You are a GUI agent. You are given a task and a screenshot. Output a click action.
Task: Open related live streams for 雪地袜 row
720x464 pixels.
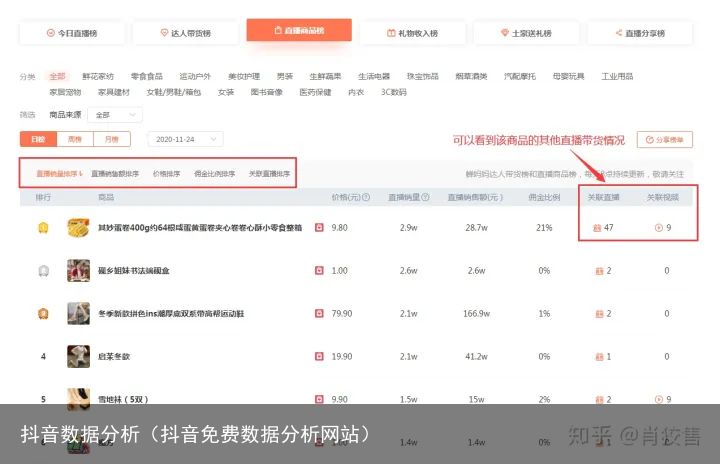click(603, 400)
